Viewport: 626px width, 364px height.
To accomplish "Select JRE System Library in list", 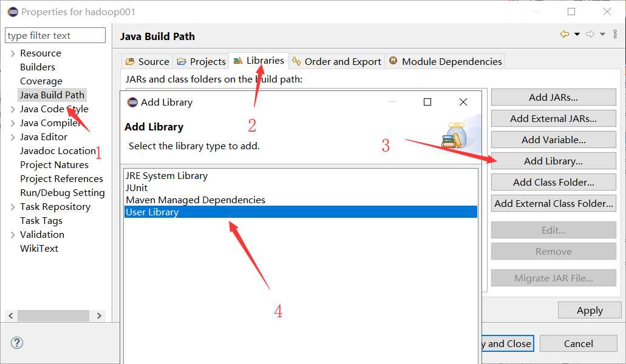I will pos(301,176).
